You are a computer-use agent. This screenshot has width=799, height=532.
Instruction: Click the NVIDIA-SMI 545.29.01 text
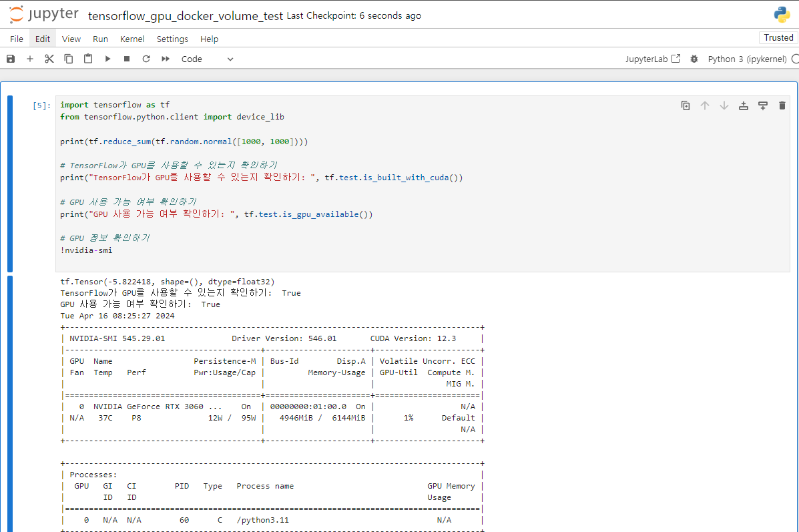[117, 338]
